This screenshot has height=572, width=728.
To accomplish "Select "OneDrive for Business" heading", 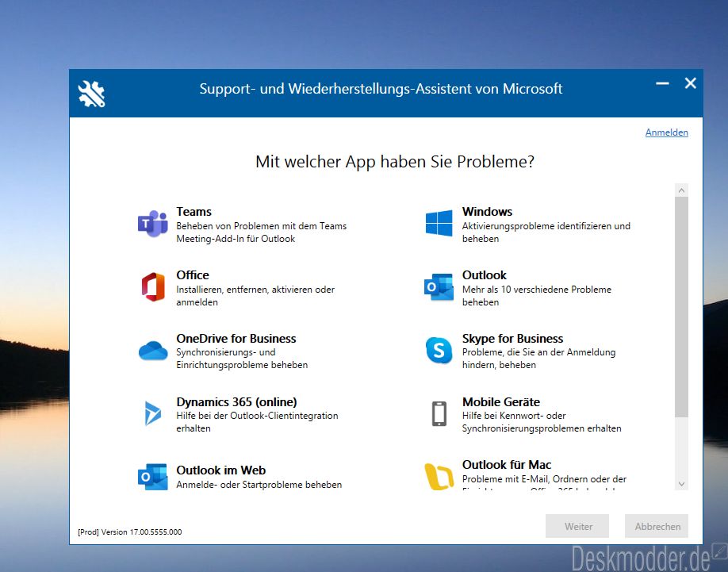I will click(236, 339).
